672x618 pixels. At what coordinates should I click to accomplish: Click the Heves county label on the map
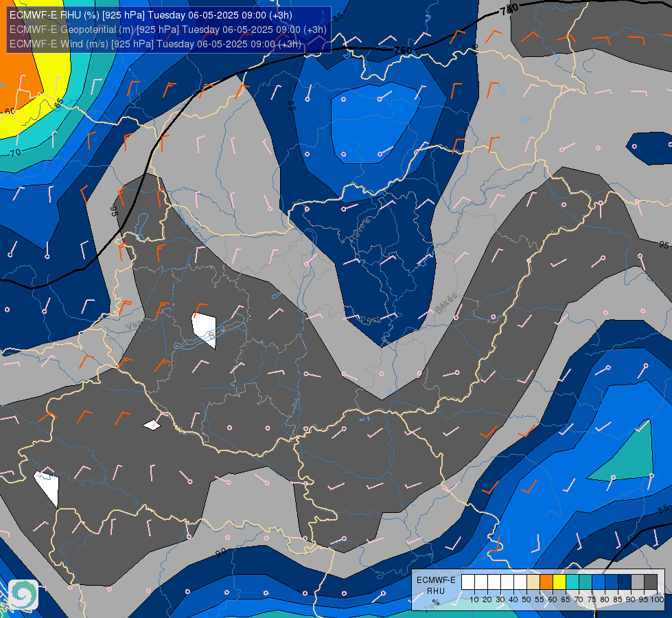click(360, 231)
